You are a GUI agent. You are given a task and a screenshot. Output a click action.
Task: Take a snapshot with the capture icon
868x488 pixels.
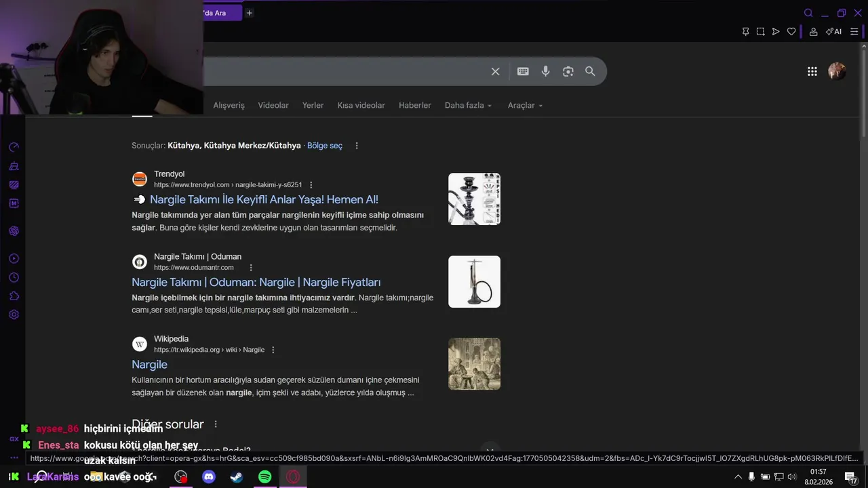[x=761, y=32]
